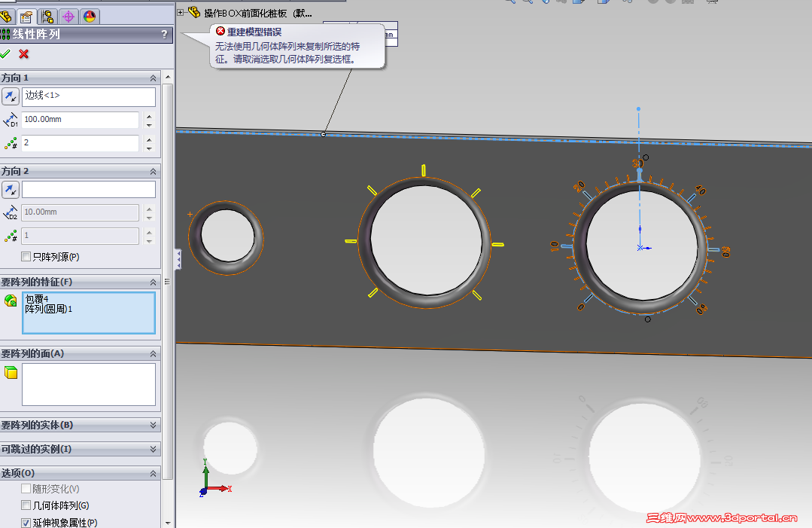Collapse the 要阵列的特征 section
Image resolution: width=812 pixels, height=528 pixels.
pos(154,282)
